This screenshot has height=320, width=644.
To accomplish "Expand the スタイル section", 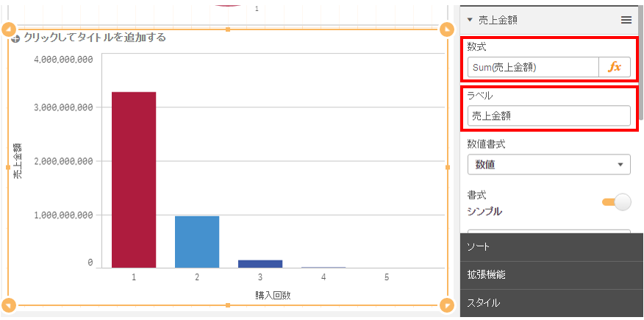I will tap(551, 303).
